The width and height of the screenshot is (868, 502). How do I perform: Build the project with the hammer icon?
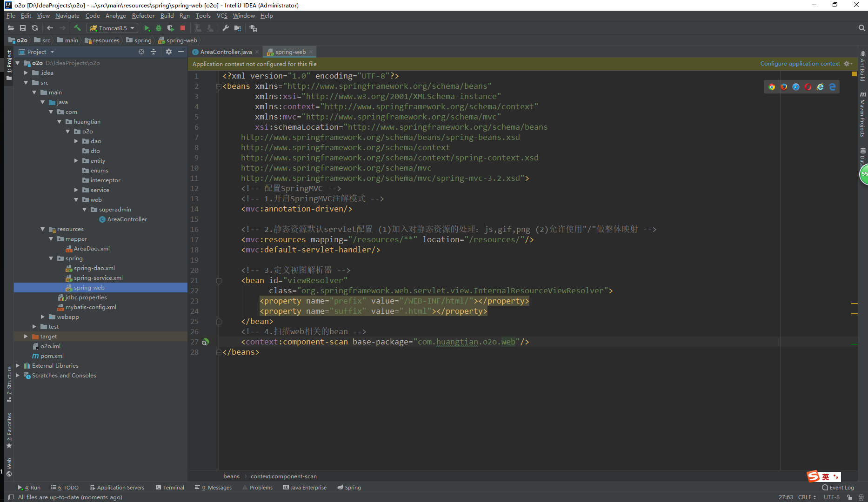(x=78, y=28)
